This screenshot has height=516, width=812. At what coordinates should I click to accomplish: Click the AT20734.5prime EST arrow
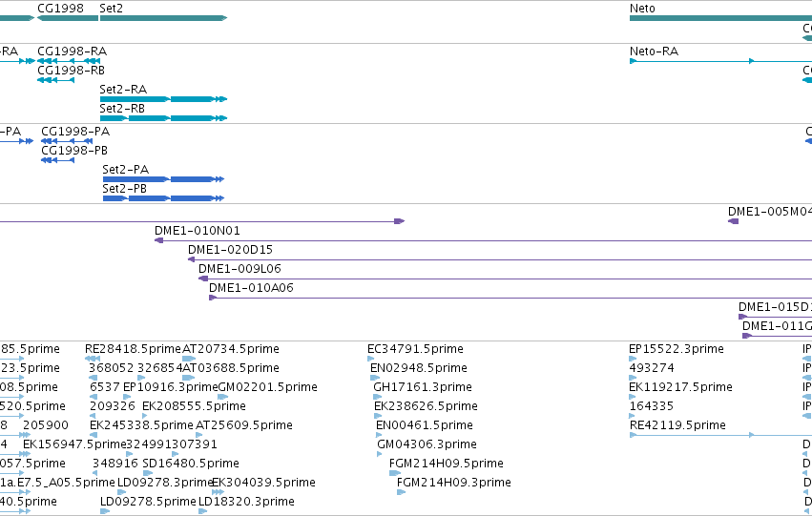[x=189, y=359]
